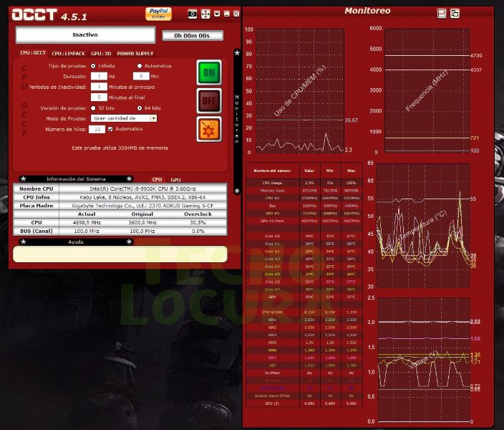The image size is (504, 430).
Task: Click the Valor column header
Action: point(309,171)
